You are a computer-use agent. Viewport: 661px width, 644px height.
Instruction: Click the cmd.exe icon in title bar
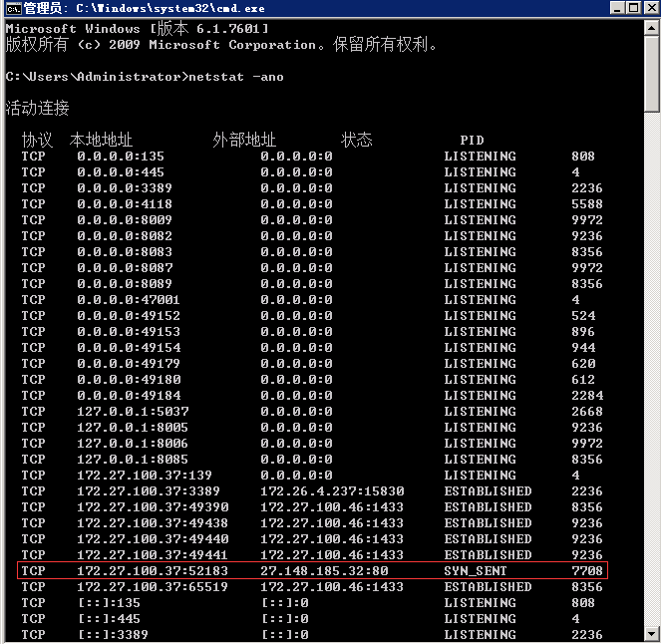pyautogui.click(x=12, y=8)
